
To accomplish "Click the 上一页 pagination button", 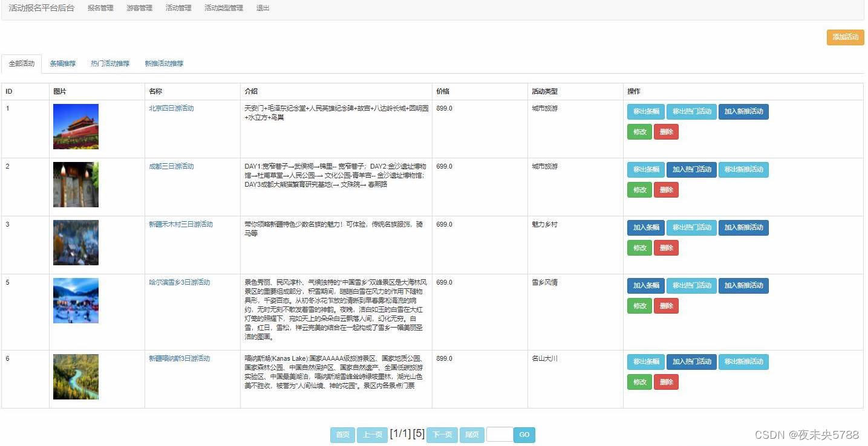I will pyautogui.click(x=372, y=435).
